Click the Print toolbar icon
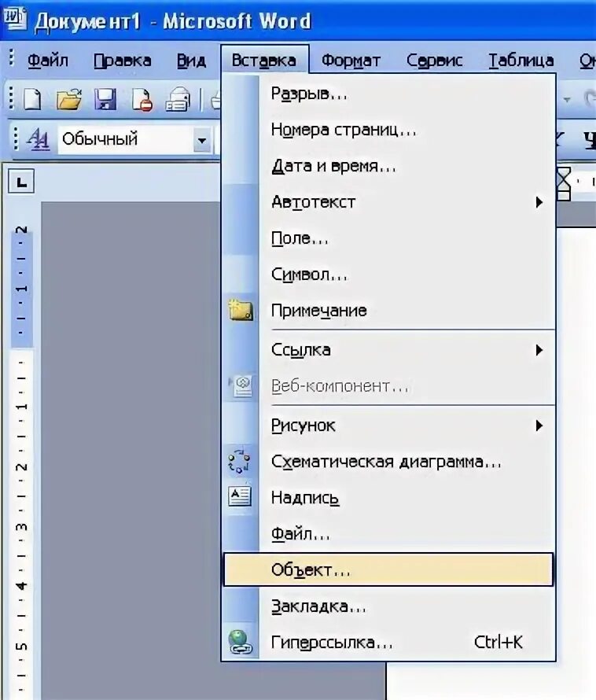 click(178, 98)
